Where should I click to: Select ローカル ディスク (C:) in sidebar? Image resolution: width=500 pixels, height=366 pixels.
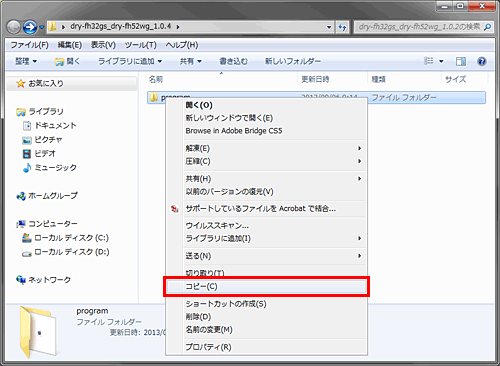65,238
